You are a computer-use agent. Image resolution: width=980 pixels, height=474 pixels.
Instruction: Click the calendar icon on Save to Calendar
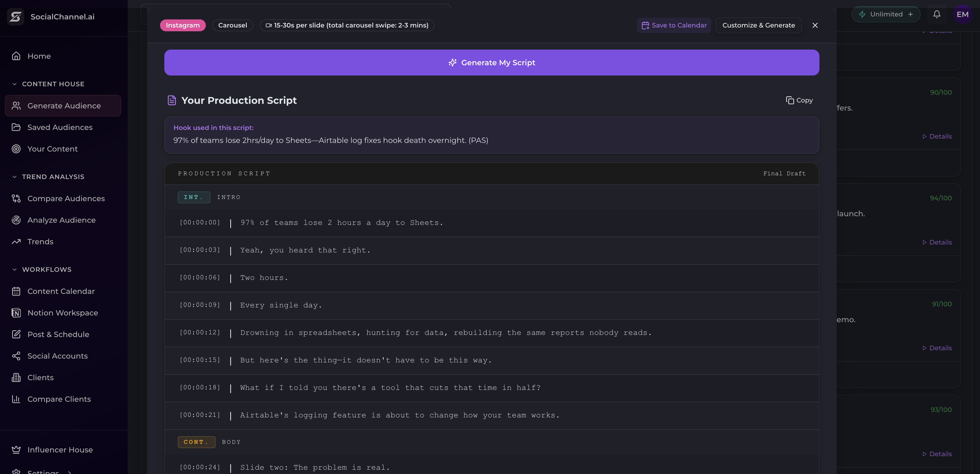pyautogui.click(x=645, y=25)
